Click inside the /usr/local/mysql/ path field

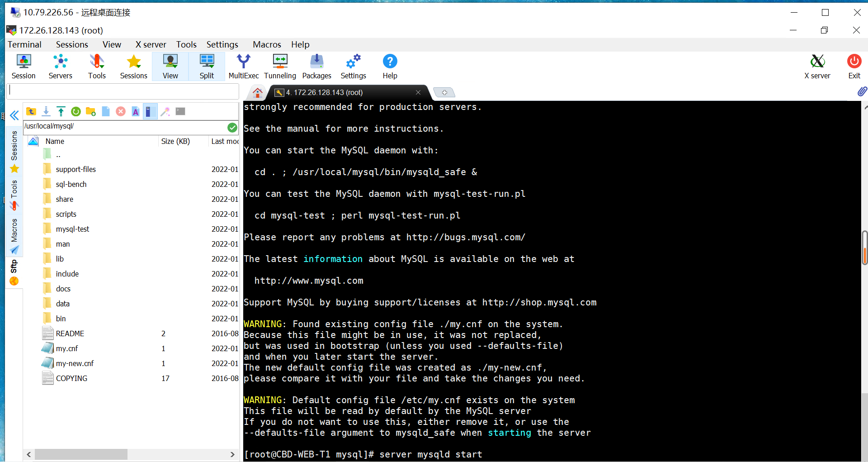tap(113, 126)
